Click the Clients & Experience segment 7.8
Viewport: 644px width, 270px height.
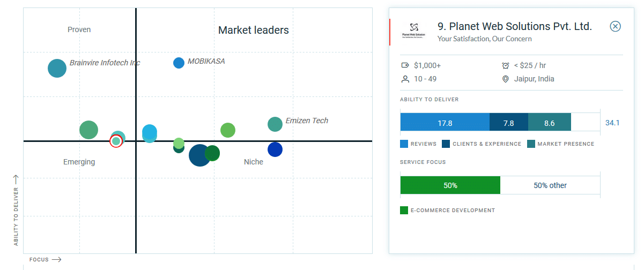point(509,122)
